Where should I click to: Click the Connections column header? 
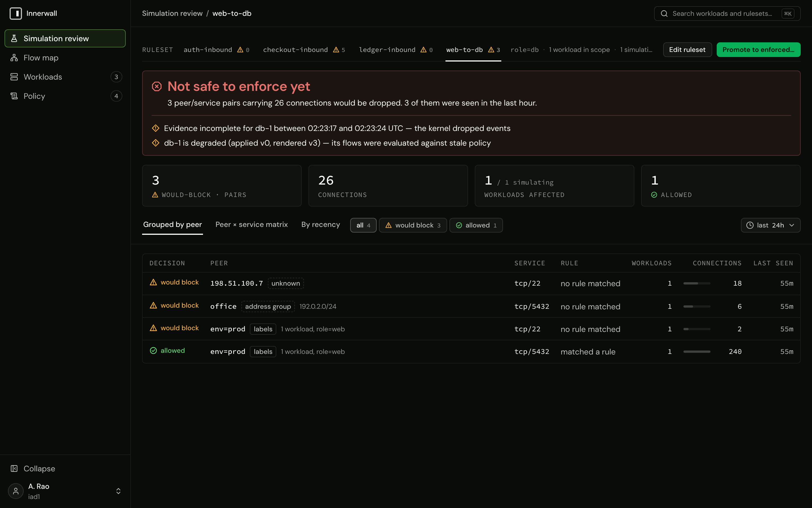pos(717,263)
